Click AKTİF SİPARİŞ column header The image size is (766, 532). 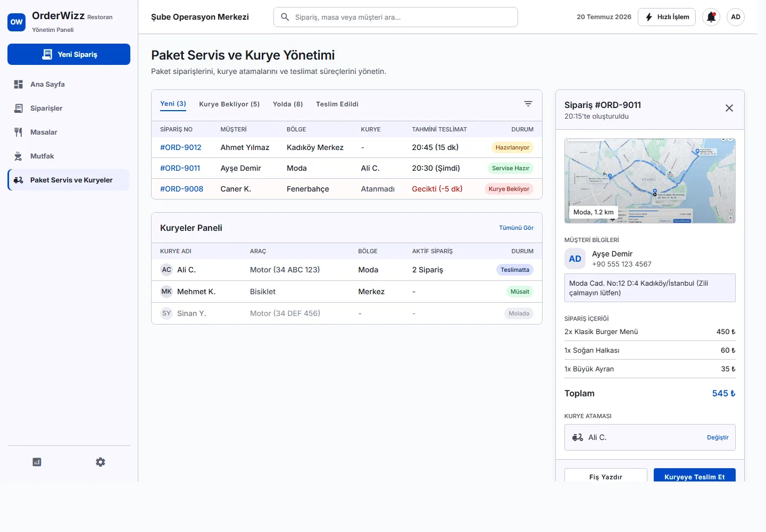432,251
